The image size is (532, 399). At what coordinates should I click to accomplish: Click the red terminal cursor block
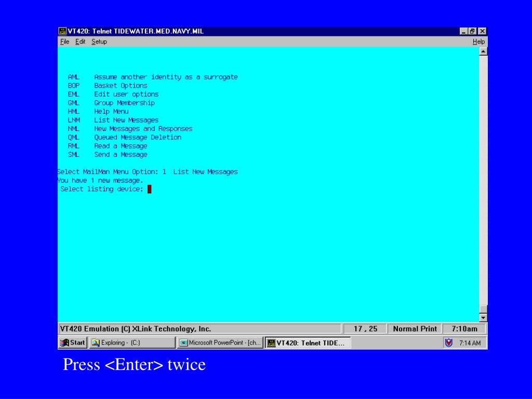click(149, 189)
